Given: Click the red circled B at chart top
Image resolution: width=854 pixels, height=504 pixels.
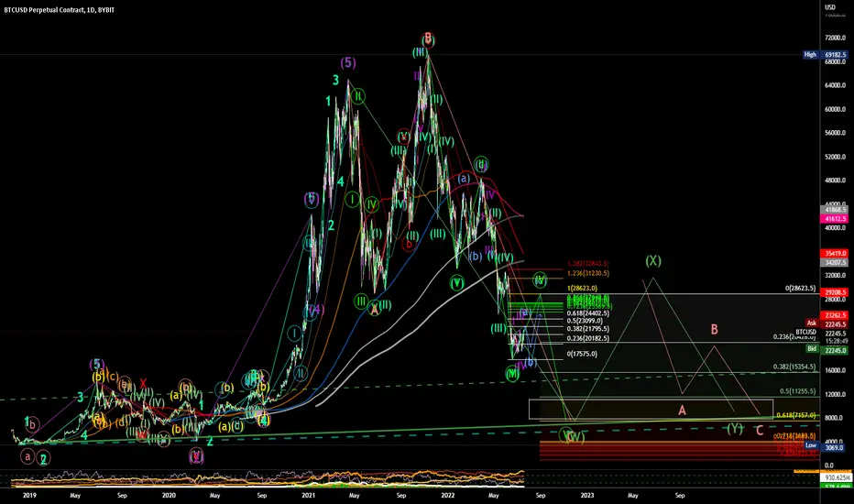Looking at the screenshot, I should [428, 38].
